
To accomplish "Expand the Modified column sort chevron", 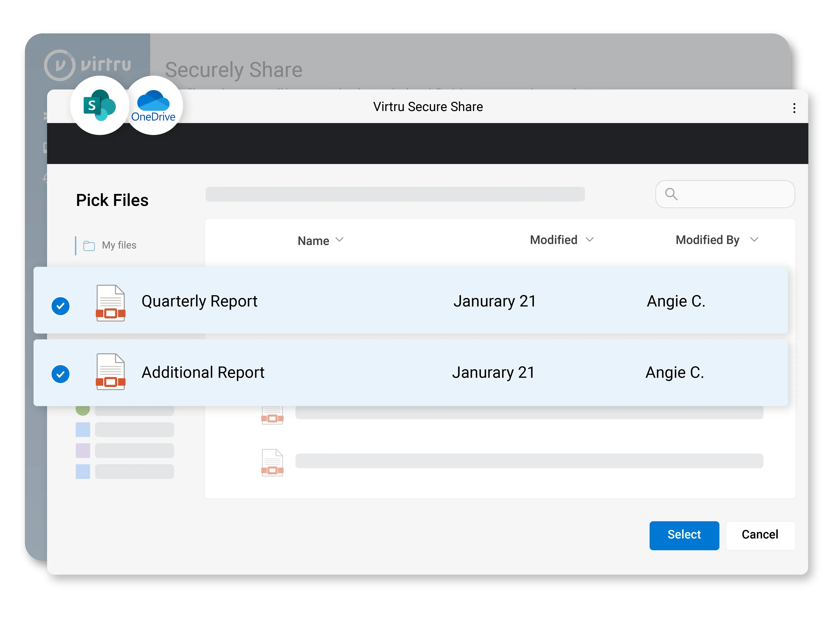I will point(589,240).
